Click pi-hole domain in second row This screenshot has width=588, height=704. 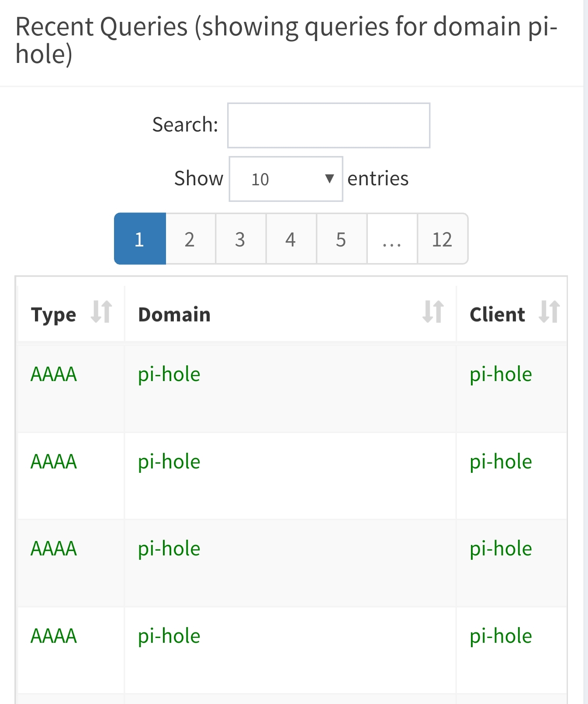(x=169, y=462)
